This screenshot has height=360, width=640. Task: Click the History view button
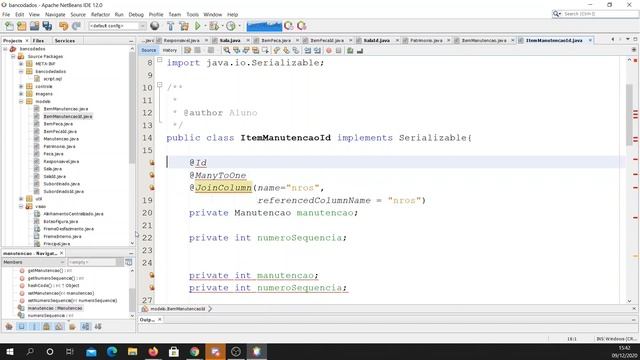coord(170,50)
